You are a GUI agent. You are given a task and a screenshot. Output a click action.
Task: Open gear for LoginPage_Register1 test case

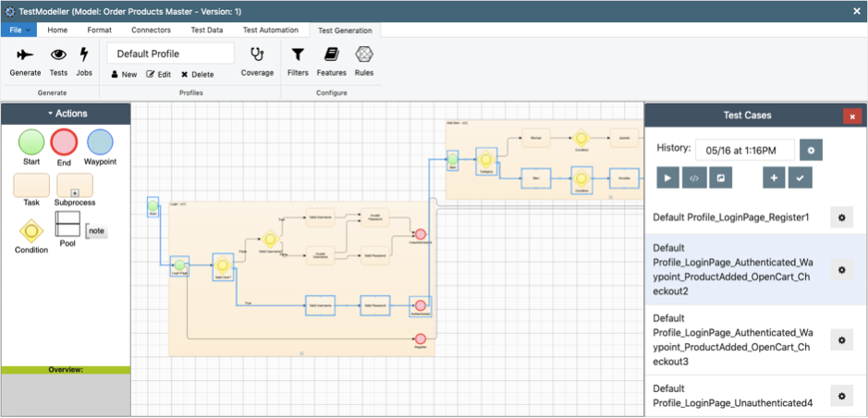coord(841,217)
